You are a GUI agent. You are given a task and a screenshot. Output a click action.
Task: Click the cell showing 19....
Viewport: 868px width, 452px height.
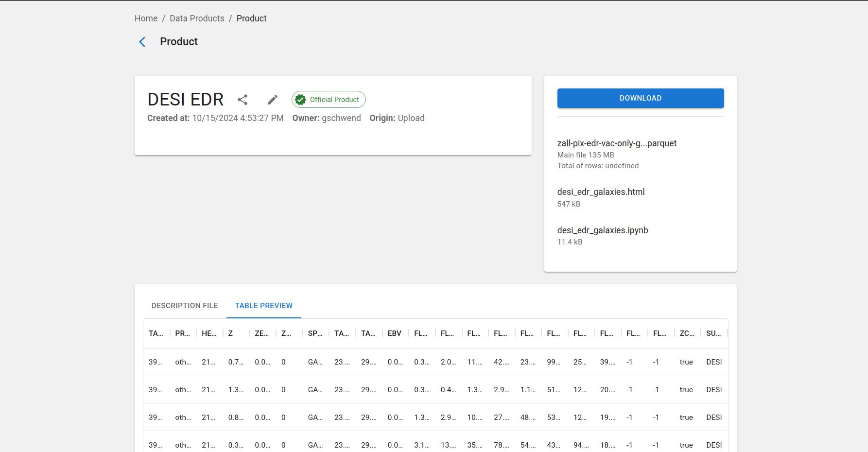pyautogui.click(x=608, y=417)
